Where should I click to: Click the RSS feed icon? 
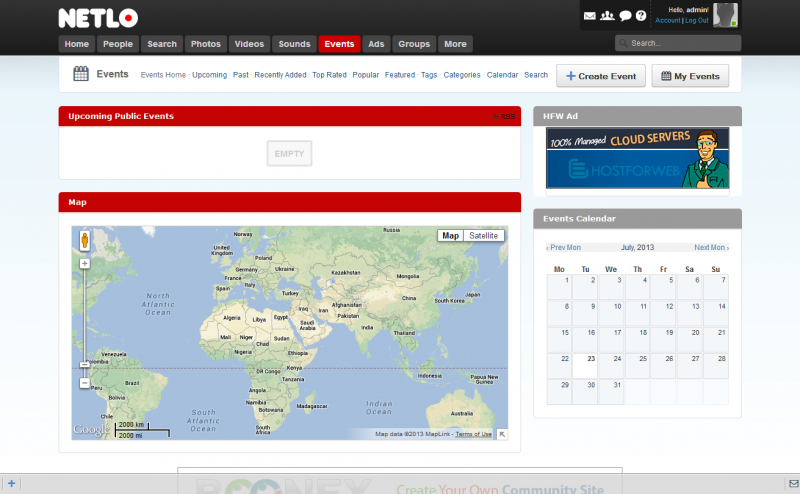pyautogui.click(x=495, y=117)
